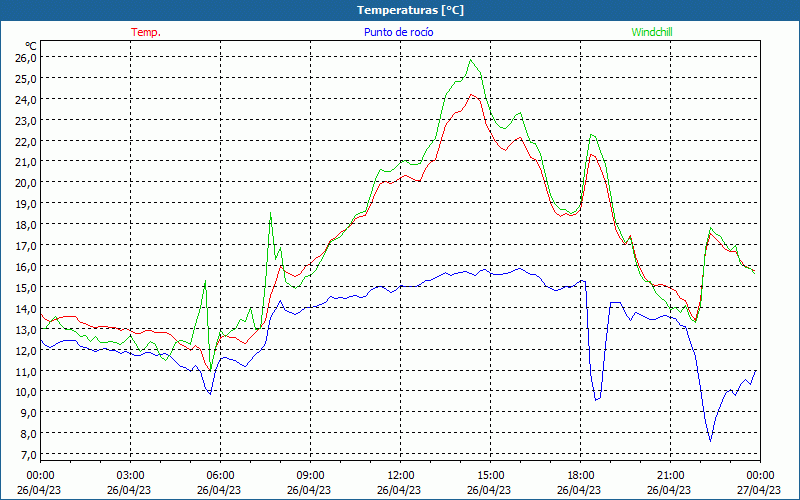800x500 pixels.
Task: Click the '11,0' y-axis value
Action: click(26, 371)
